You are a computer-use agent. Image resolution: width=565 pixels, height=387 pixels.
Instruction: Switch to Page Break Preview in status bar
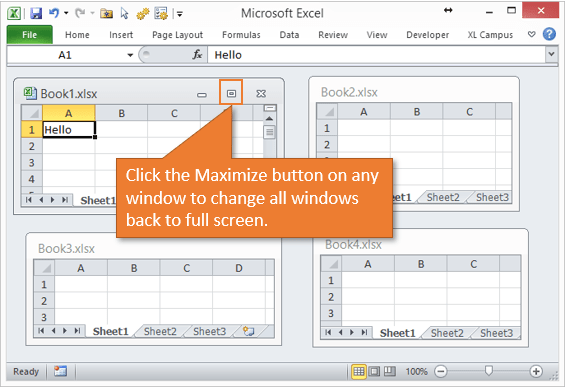(x=390, y=371)
